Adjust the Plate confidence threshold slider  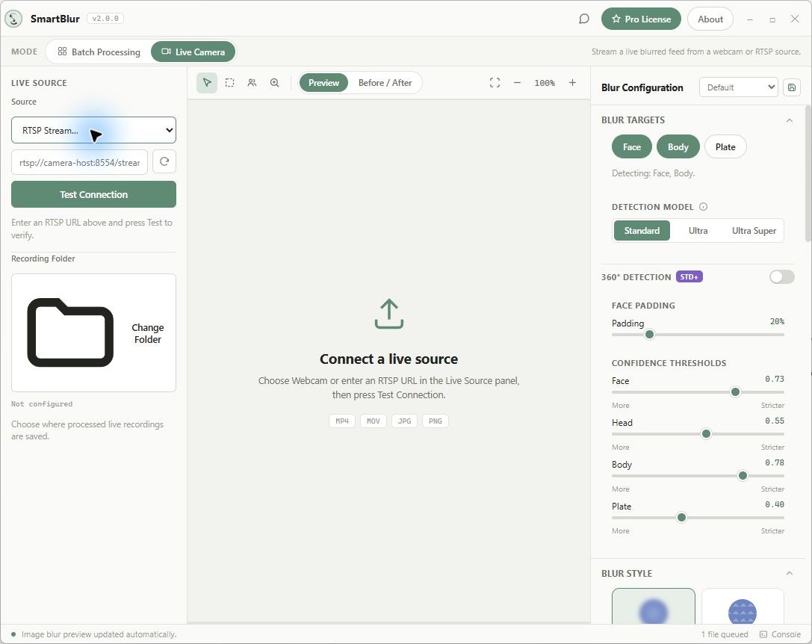coord(698,518)
